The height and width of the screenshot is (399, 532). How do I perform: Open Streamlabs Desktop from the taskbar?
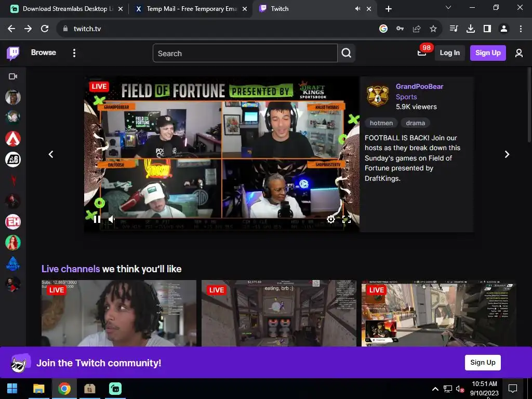coord(115,389)
